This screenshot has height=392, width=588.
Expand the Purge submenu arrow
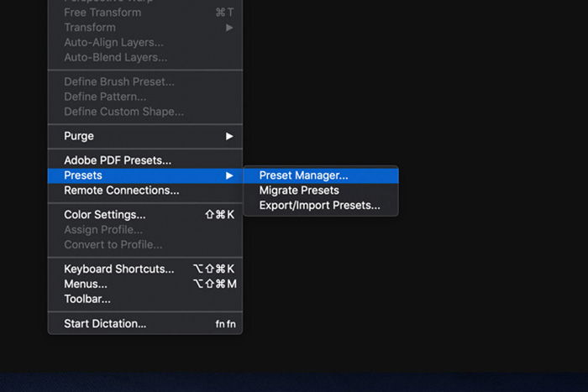pyautogui.click(x=229, y=136)
